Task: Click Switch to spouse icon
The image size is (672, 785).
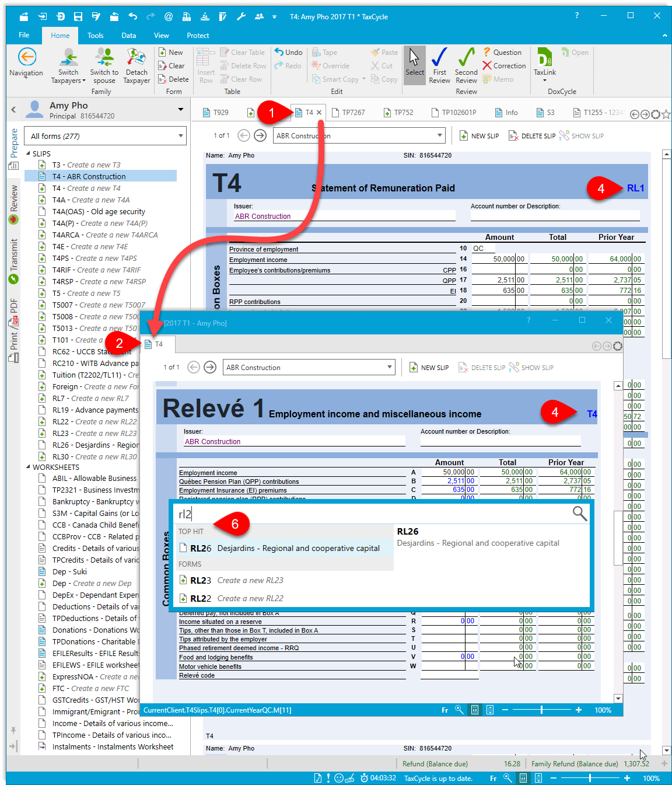Action: [104, 58]
